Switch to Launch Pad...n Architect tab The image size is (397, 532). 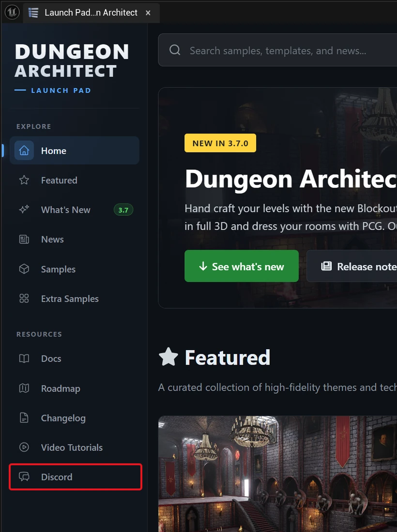click(91, 13)
